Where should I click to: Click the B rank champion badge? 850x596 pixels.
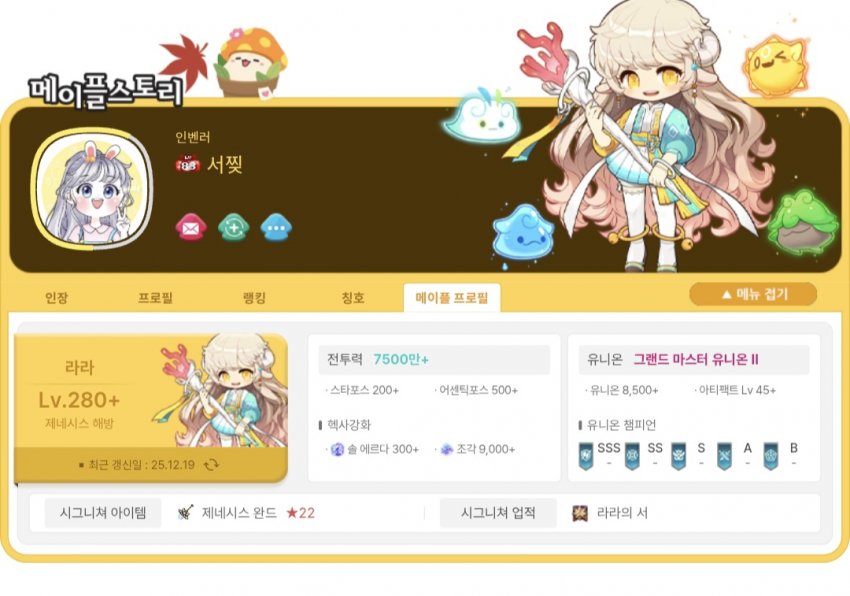coord(771,456)
